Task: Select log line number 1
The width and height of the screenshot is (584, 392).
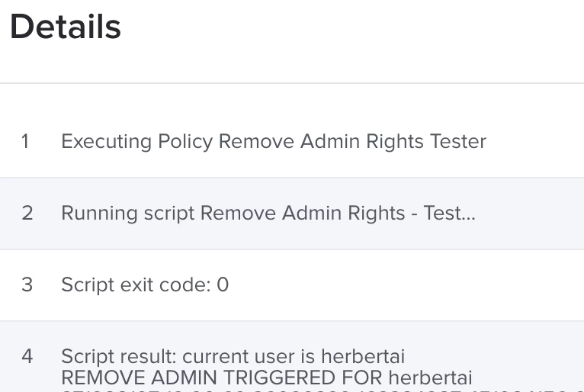Action: [x=25, y=142]
